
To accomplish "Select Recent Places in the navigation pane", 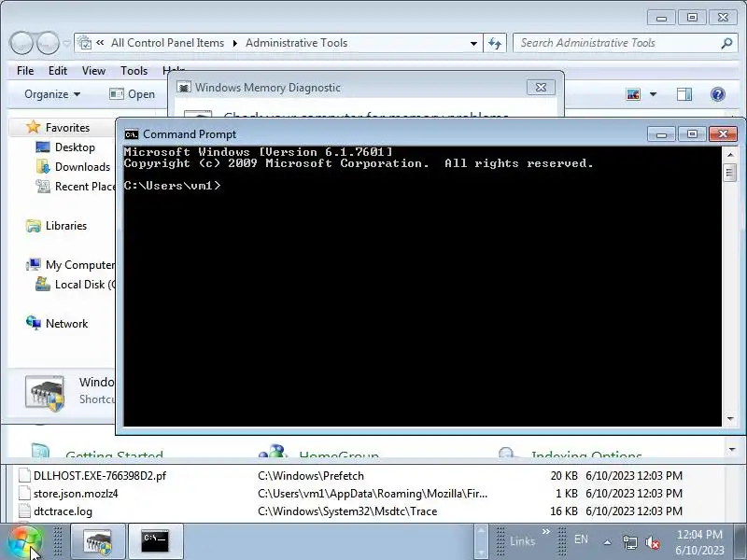I will click(x=85, y=186).
